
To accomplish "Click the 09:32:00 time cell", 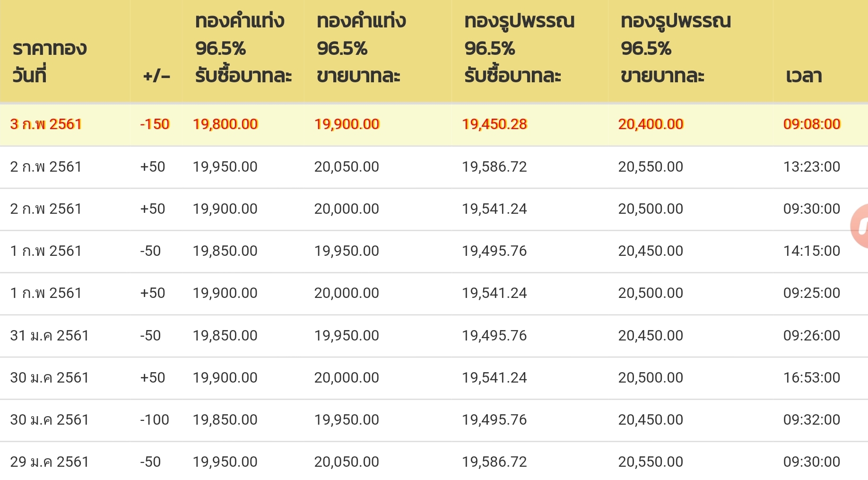I will point(812,419).
